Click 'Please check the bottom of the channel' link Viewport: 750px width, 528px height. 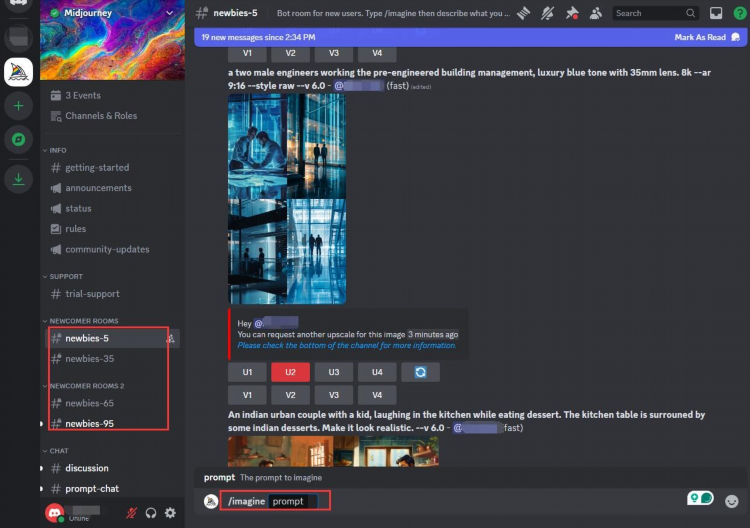pyautogui.click(x=347, y=345)
